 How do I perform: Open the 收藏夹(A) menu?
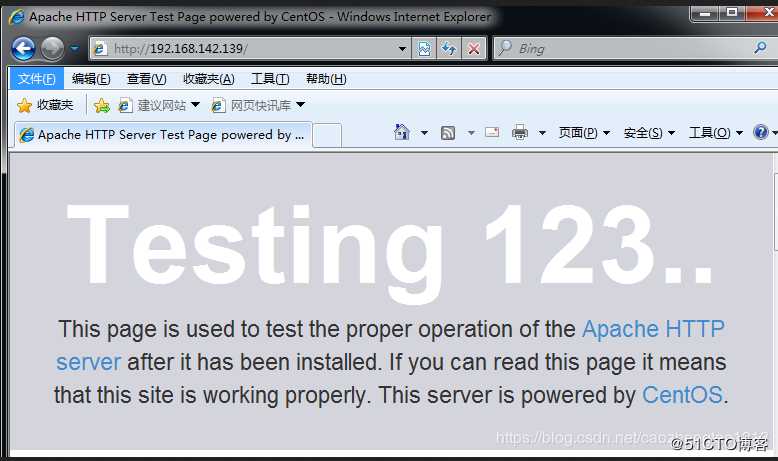click(209, 79)
